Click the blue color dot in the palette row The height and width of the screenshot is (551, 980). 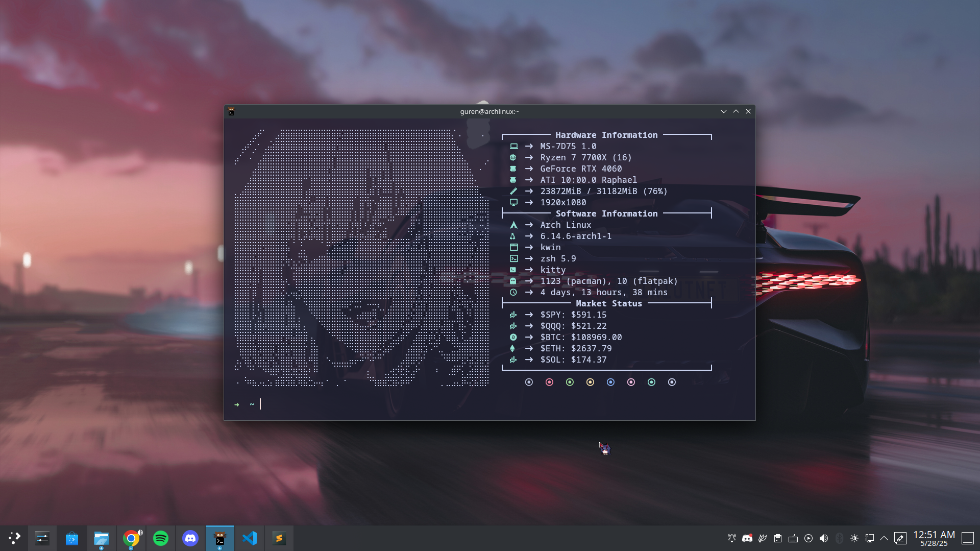pyautogui.click(x=610, y=382)
